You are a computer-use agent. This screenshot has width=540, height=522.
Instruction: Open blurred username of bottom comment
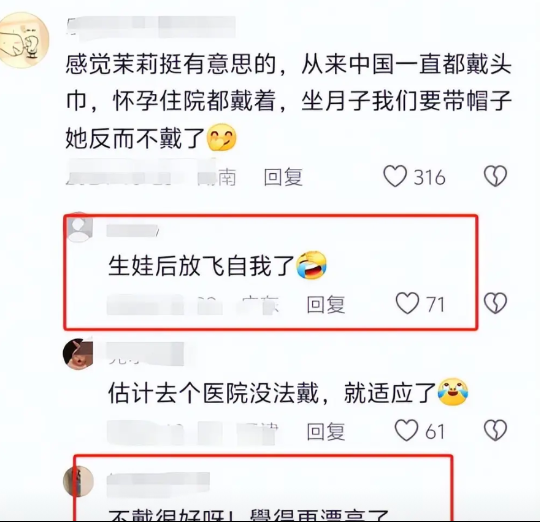[x=158, y=484]
